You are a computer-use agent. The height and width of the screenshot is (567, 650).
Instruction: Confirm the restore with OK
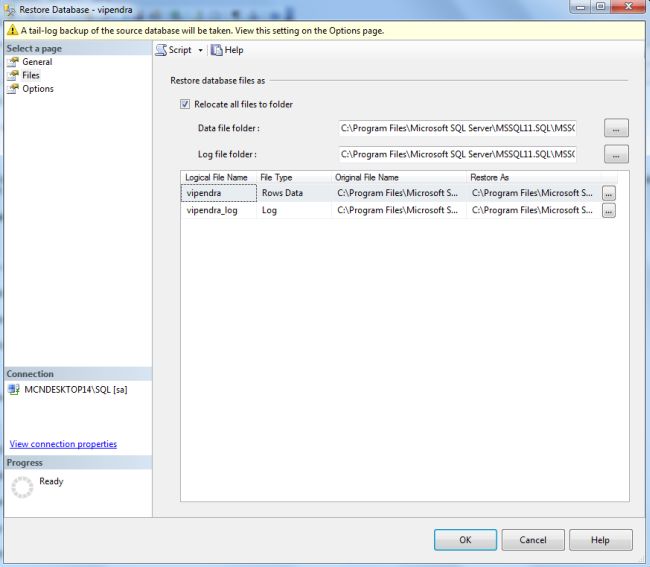pyautogui.click(x=465, y=540)
